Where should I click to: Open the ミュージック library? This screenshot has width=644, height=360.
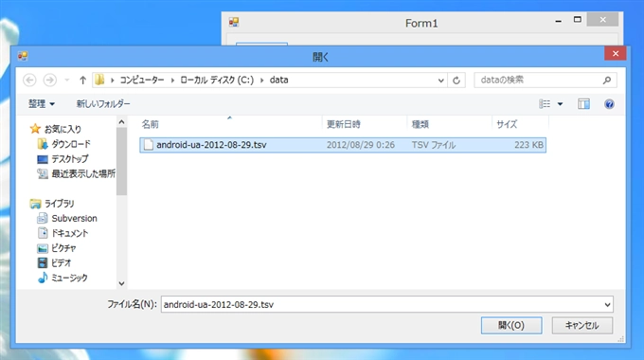tap(69, 278)
